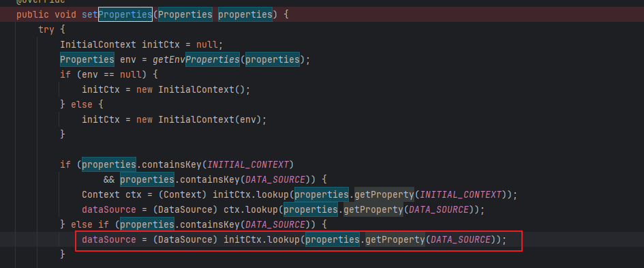Click DATA_SOURCE in the highlighted red-box line

(458, 239)
